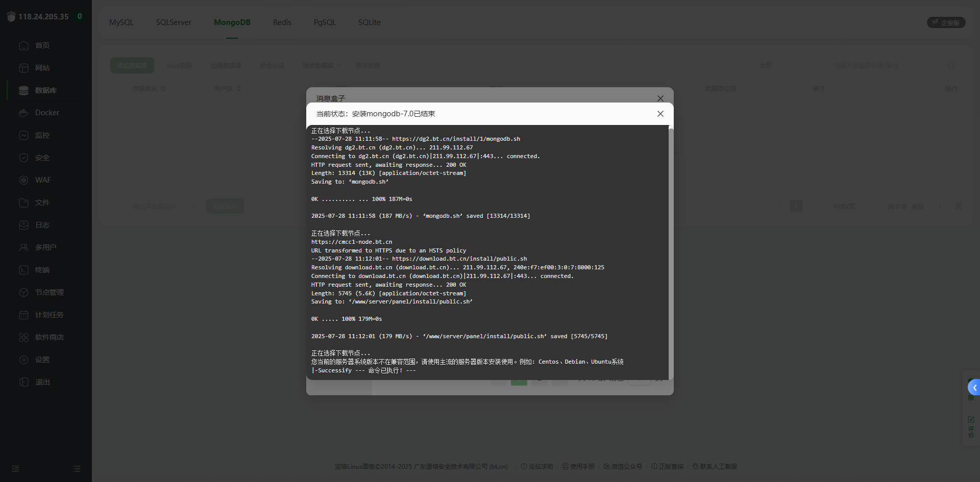
Task: Open the 软件商店 software store
Action: (49, 337)
